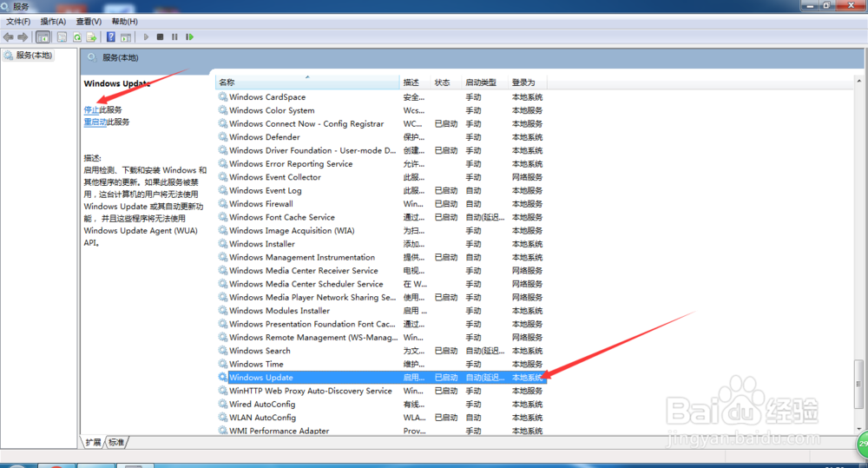This screenshot has height=468, width=868.
Task: Click gear icon beside Windows Firewall
Action: pyautogui.click(x=222, y=203)
